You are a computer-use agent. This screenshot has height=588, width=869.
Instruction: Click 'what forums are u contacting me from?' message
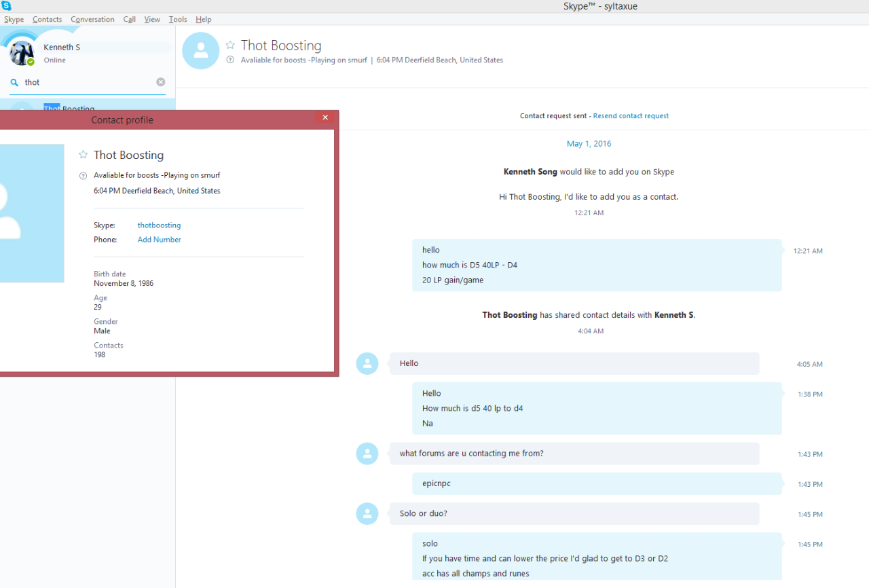pos(574,454)
